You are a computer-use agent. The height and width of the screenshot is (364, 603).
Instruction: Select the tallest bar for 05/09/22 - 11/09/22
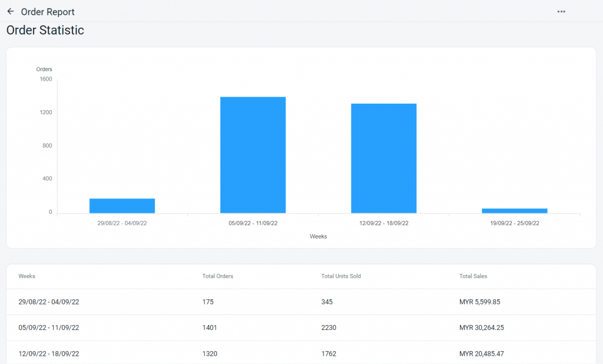click(x=253, y=153)
